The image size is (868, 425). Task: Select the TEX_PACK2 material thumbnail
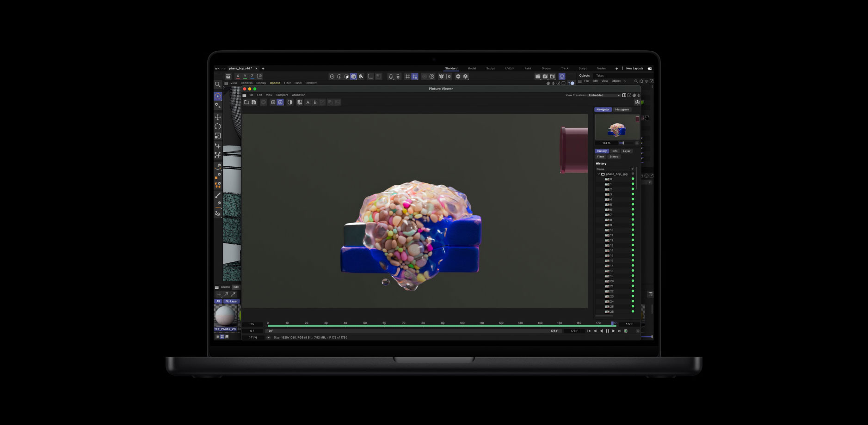tap(225, 316)
